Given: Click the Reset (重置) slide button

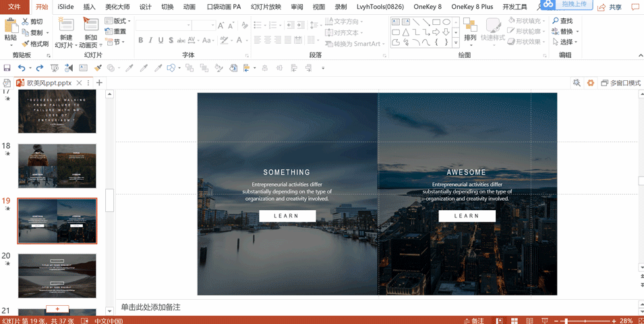Looking at the screenshot, I should point(115,31).
